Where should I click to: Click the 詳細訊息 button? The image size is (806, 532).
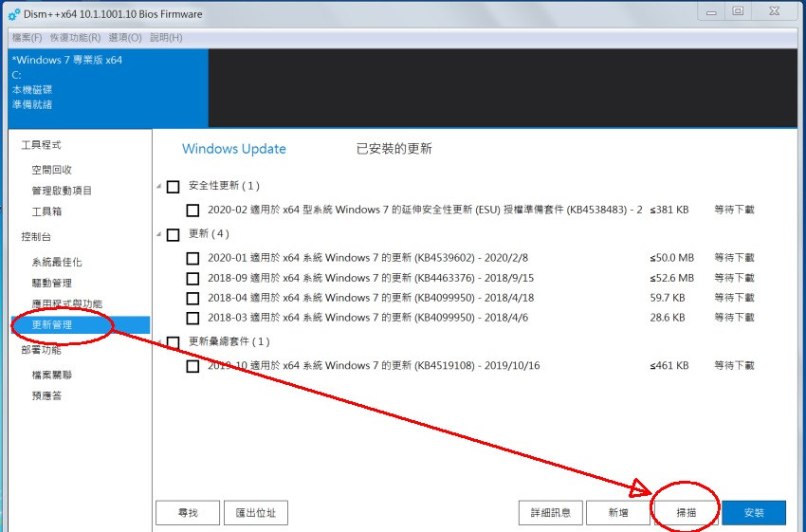click(551, 512)
